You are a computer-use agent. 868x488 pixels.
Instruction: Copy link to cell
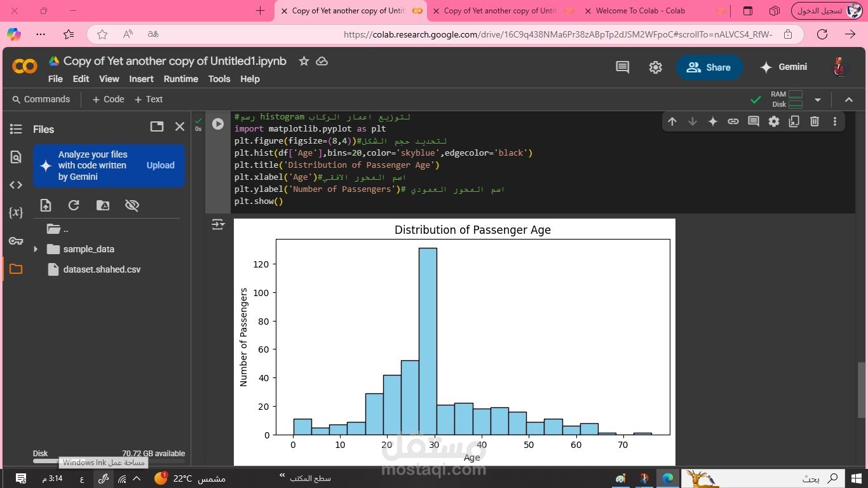(x=733, y=121)
